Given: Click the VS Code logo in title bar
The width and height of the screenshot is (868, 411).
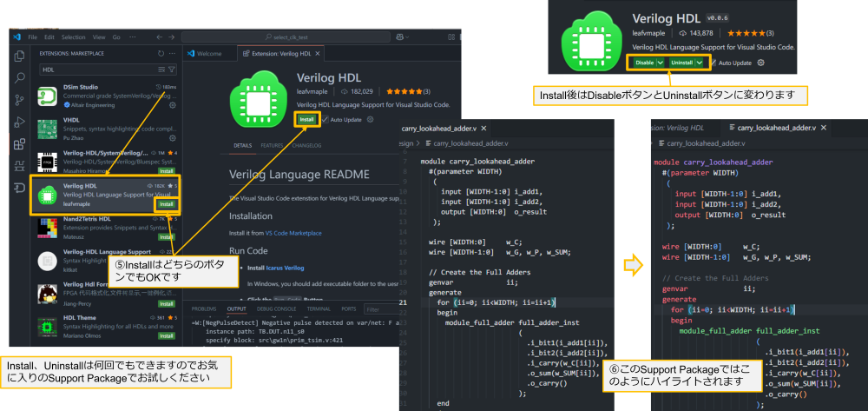Looking at the screenshot, I should point(16,37).
